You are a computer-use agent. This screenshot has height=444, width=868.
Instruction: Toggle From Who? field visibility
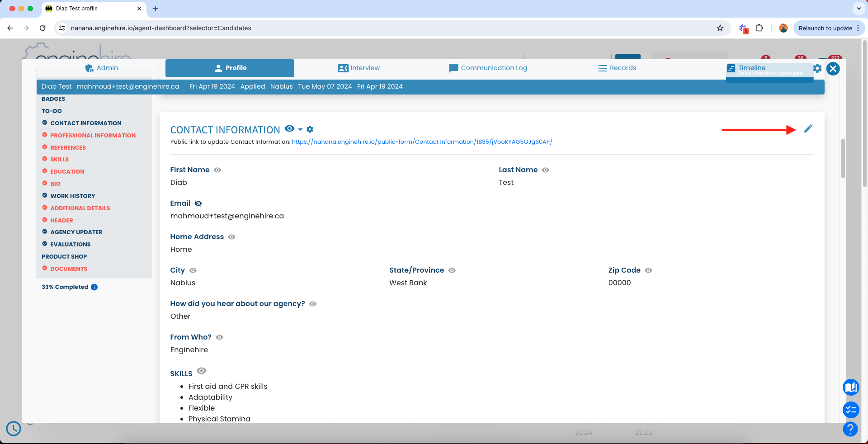(x=220, y=337)
